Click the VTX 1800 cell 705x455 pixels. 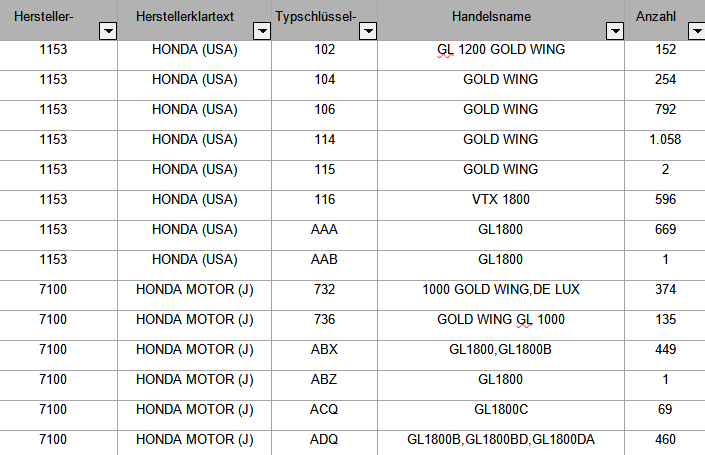[x=501, y=205]
